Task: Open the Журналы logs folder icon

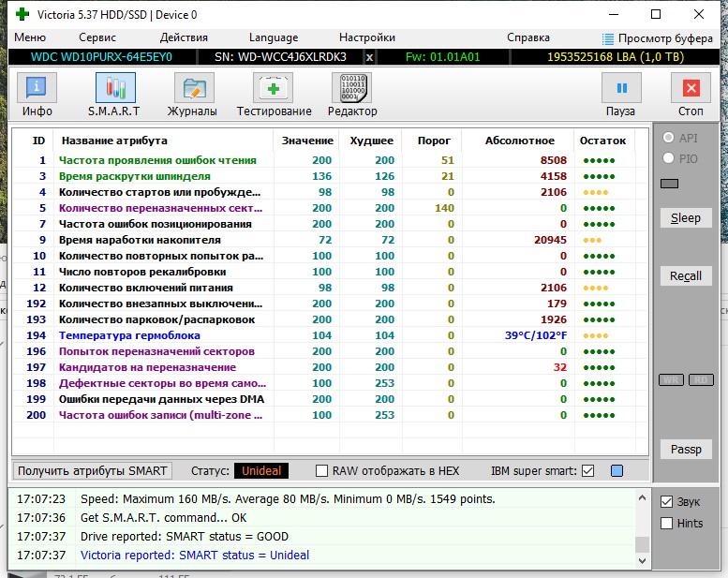Action: [194, 88]
